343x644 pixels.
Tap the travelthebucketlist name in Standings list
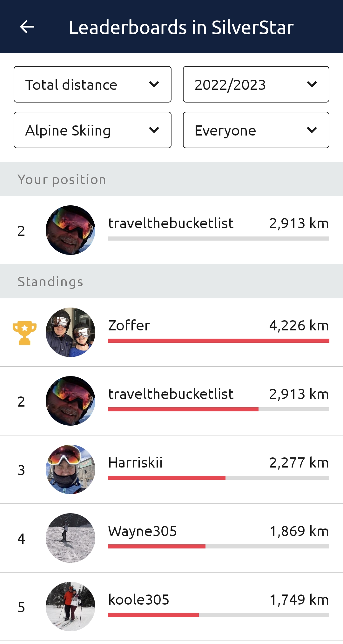pyautogui.click(x=171, y=394)
